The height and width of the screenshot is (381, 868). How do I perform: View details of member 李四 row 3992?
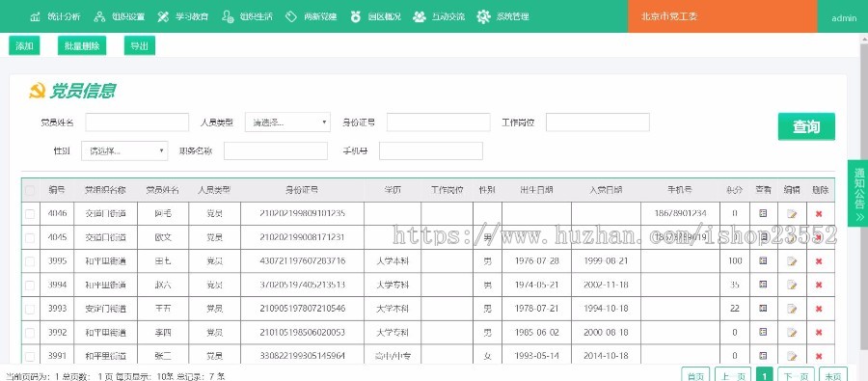click(x=763, y=332)
